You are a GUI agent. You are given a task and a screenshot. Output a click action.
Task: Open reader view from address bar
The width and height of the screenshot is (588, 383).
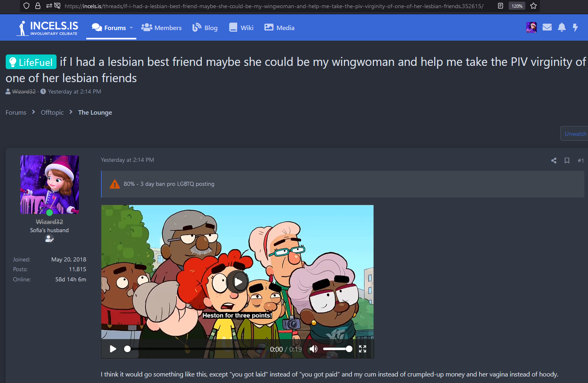501,6
